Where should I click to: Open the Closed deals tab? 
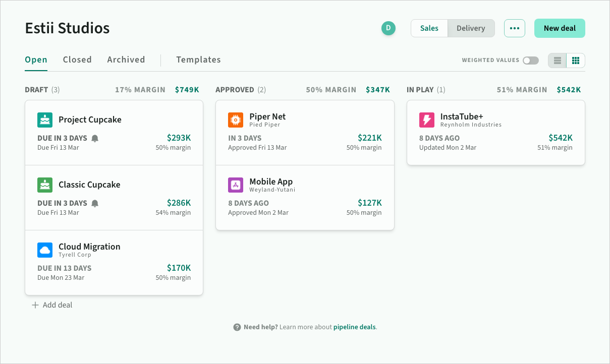(x=77, y=59)
